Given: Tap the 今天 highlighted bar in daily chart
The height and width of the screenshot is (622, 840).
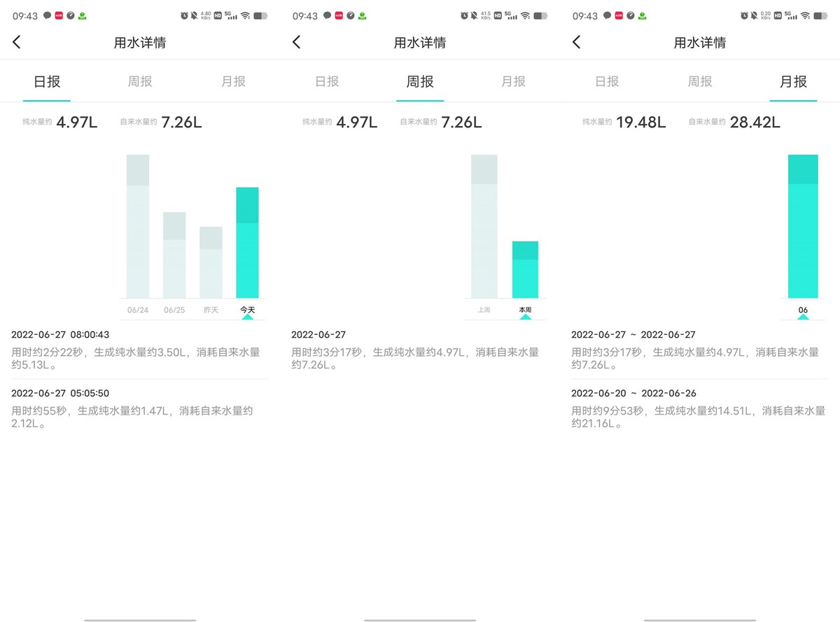Looking at the screenshot, I should tap(247, 243).
